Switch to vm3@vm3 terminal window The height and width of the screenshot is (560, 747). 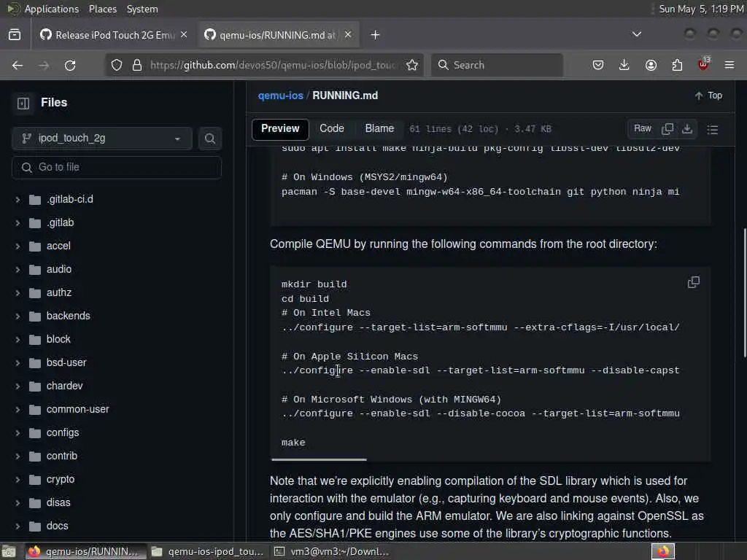tap(332, 552)
